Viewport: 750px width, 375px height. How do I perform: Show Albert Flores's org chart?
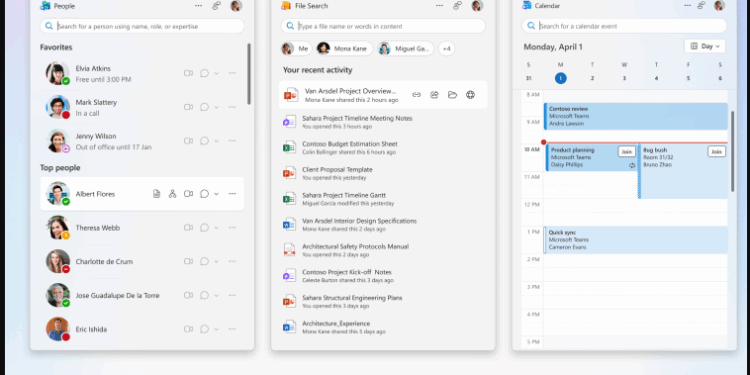click(172, 194)
